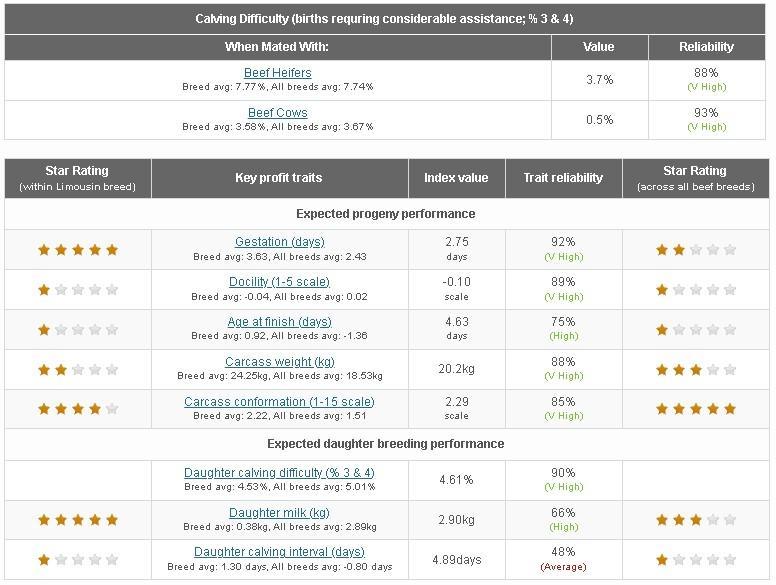The width and height of the screenshot is (776, 585).
Task: Click Docility across-breeds one-star rating
Action: tap(695, 290)
